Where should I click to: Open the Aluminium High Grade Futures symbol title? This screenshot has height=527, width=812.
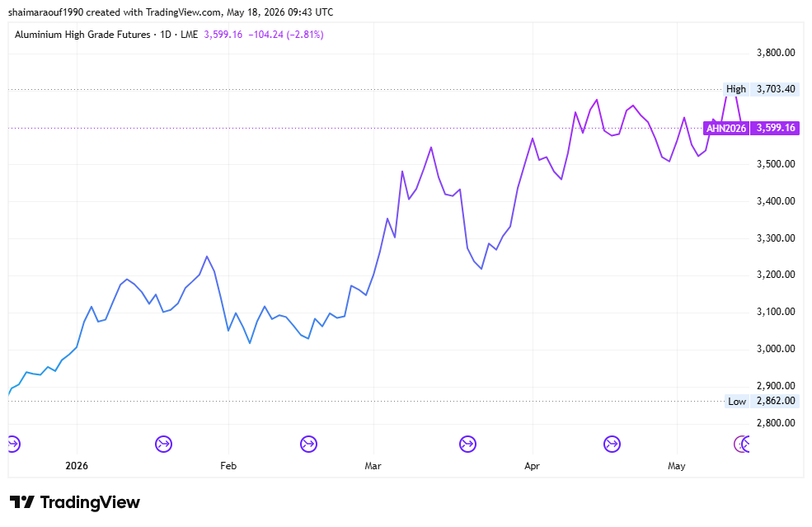(x=82, y=35)
